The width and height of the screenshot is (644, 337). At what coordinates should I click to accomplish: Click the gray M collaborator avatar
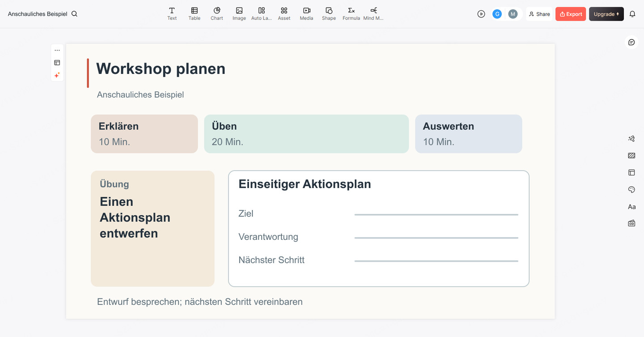(513, 14)
